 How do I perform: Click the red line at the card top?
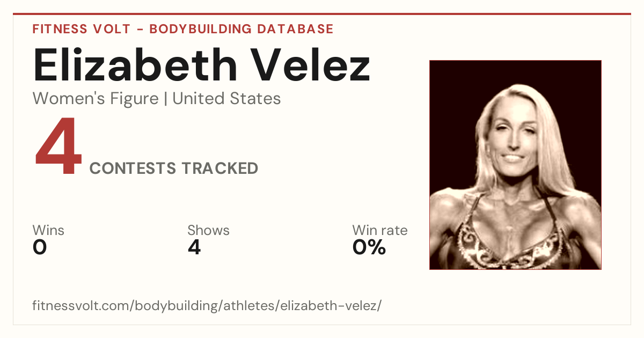322,14
